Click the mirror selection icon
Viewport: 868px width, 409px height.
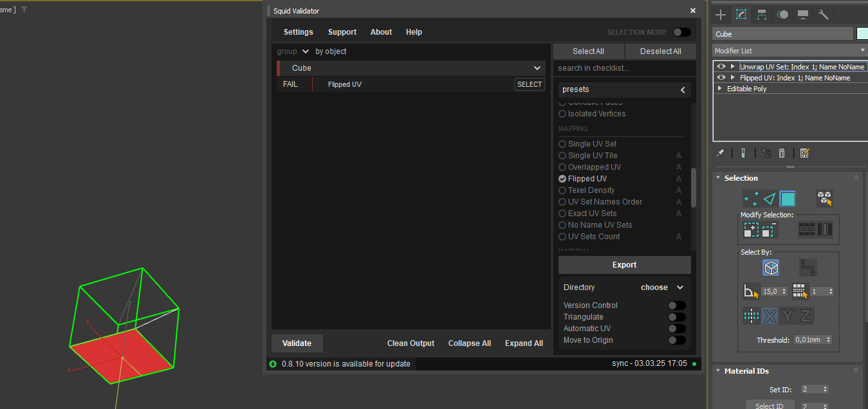point(751,316)
